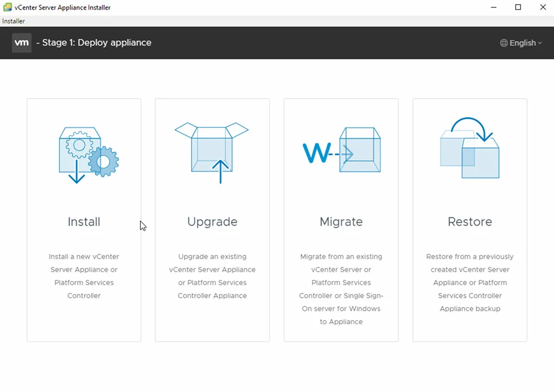
Task: Close the installer window
Action: 543,8
